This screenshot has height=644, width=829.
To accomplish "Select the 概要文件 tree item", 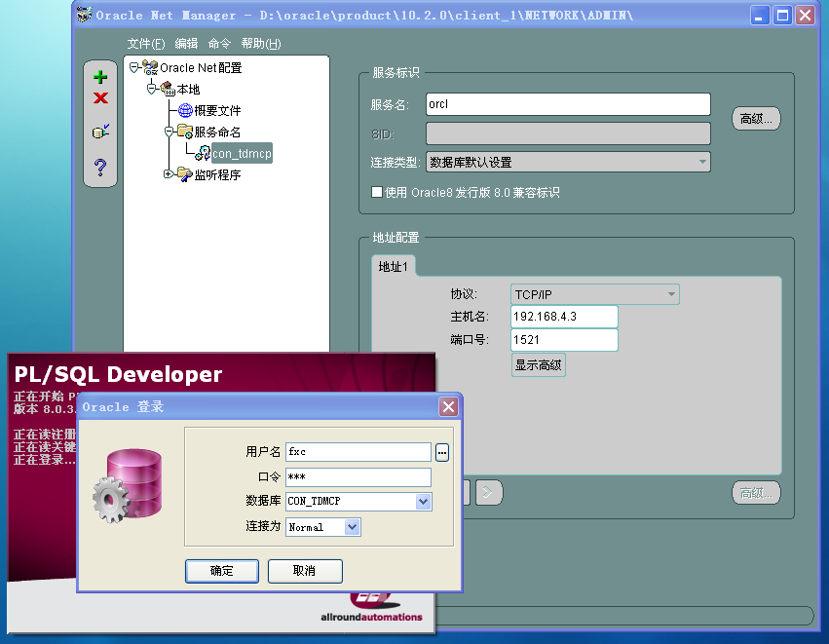I will tap(217, 110).
